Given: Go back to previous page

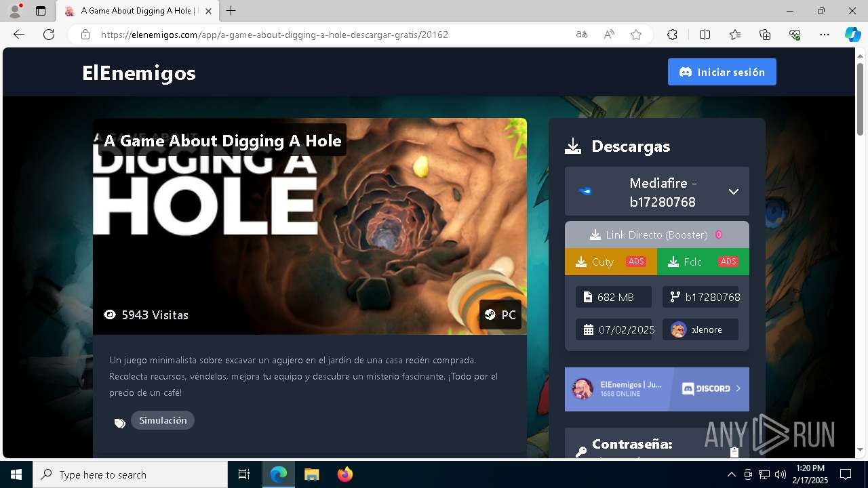Looking at the screenshot, I should pyautogui.click(x=19, y=35).
